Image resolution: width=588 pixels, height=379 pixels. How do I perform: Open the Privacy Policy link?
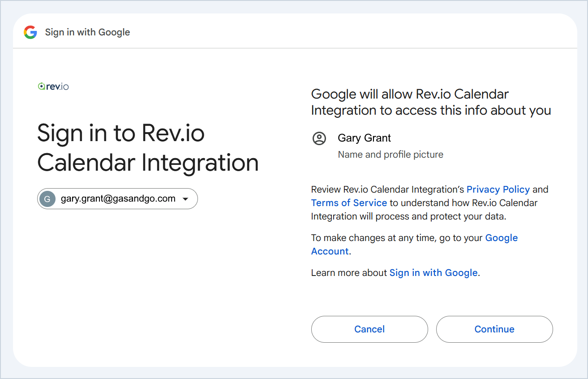click(498, 189)
